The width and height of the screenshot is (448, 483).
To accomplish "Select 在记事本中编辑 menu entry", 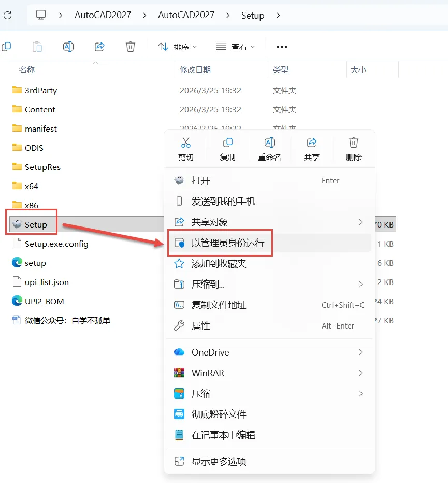I will [x=269, y=435].
